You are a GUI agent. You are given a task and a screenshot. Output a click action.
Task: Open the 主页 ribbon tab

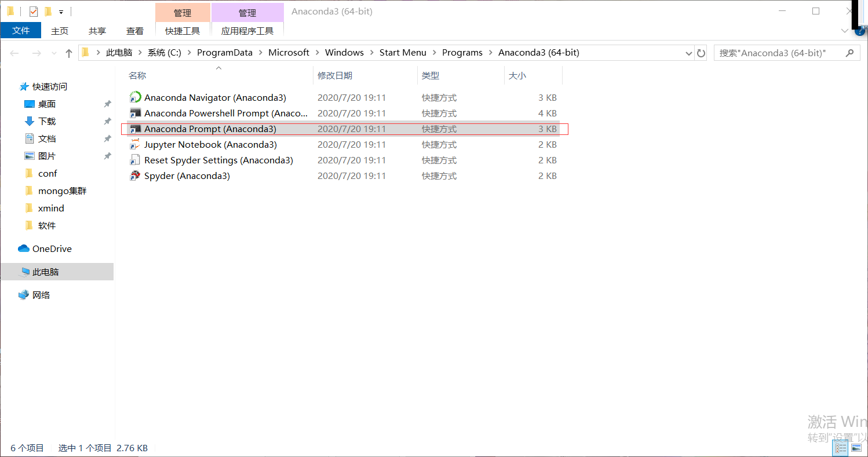pos(60,31)
